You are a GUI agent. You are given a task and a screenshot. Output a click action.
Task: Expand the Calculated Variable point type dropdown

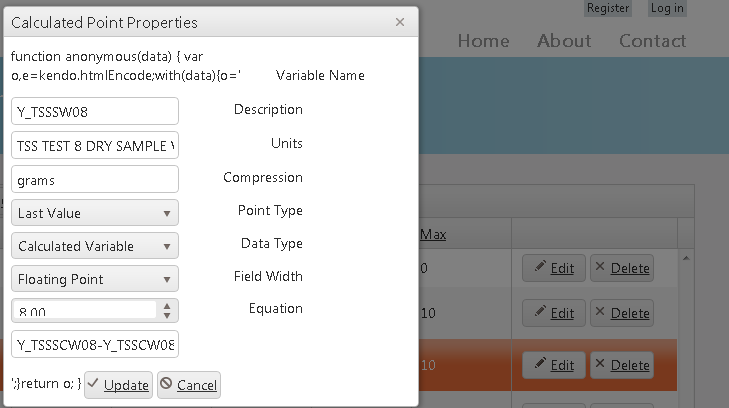[94, 246]
